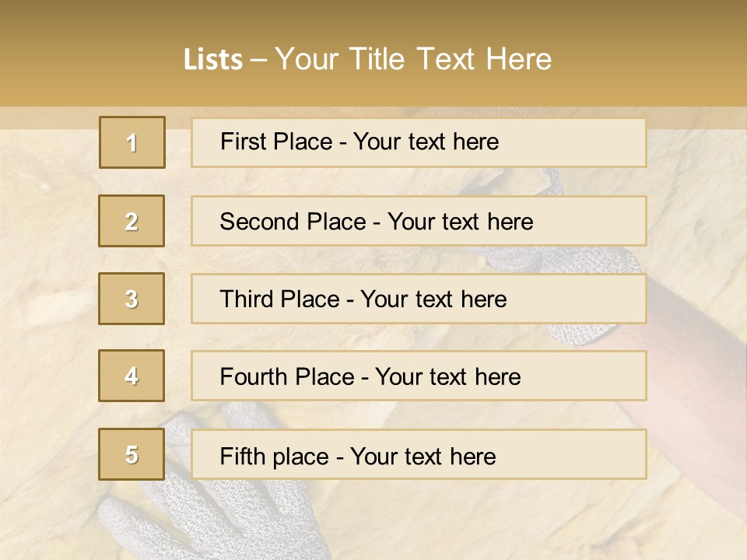Click the bold word 'Lists' in title

pos(213,60)
